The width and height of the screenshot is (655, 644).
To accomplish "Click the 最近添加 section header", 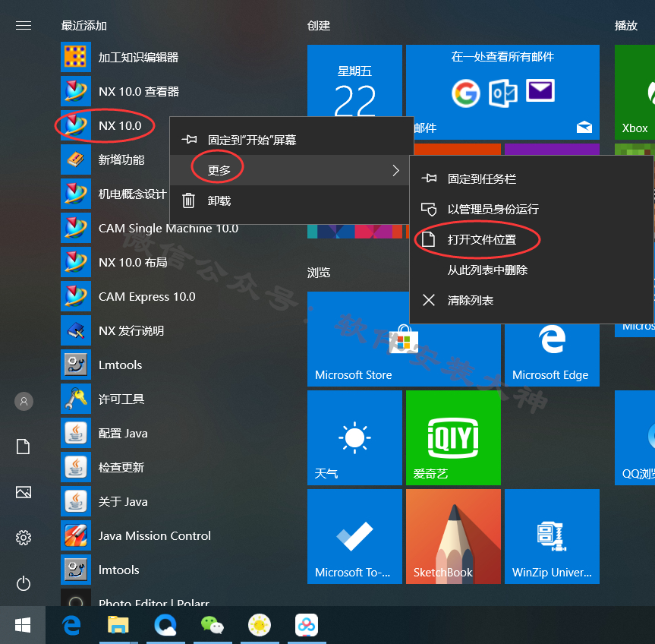I will pyautogui.click(x=84, y=26).
